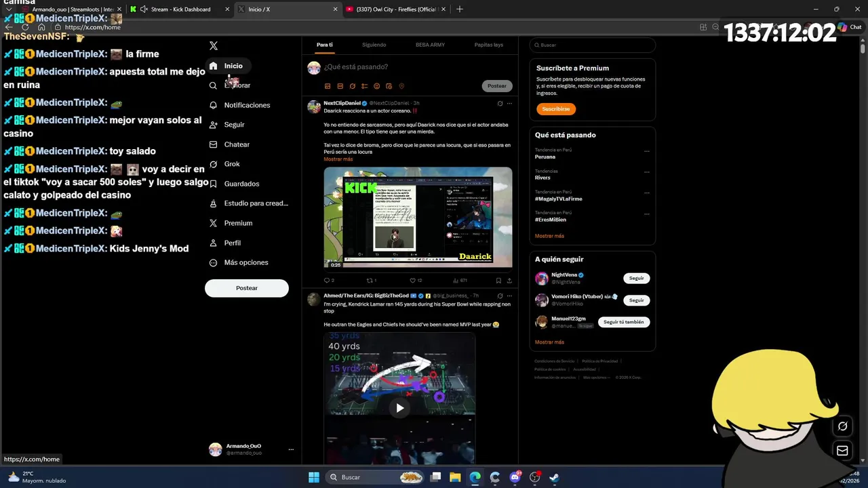Open three-dots menu on NextClipDaniel post
This screenshot has width=868, height=488.
point(509,104)
